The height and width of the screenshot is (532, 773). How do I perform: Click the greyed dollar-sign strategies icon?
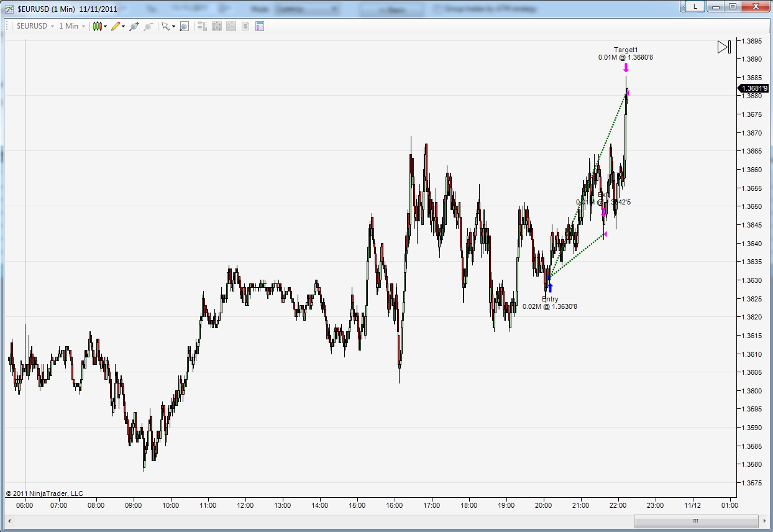(x=245, y=26)
